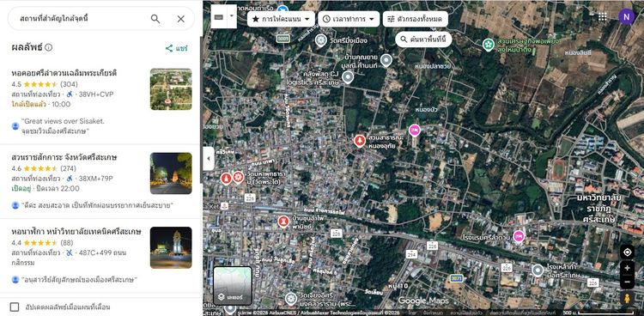Expand the input tools dropdown arrow
This screenshot has height=316, width=644.
(x=232, y=17)
